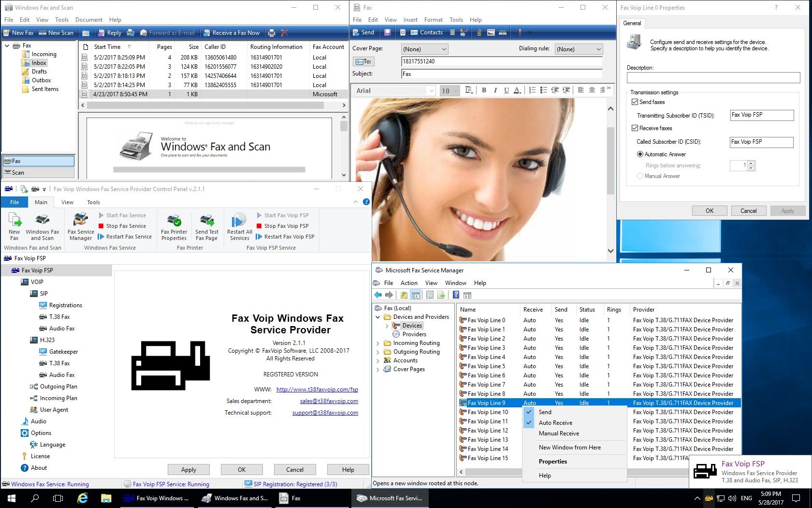Click Receive a Fax Now
Image resolution: width=812 pixels, height=508 pixels.
[232, 33]
